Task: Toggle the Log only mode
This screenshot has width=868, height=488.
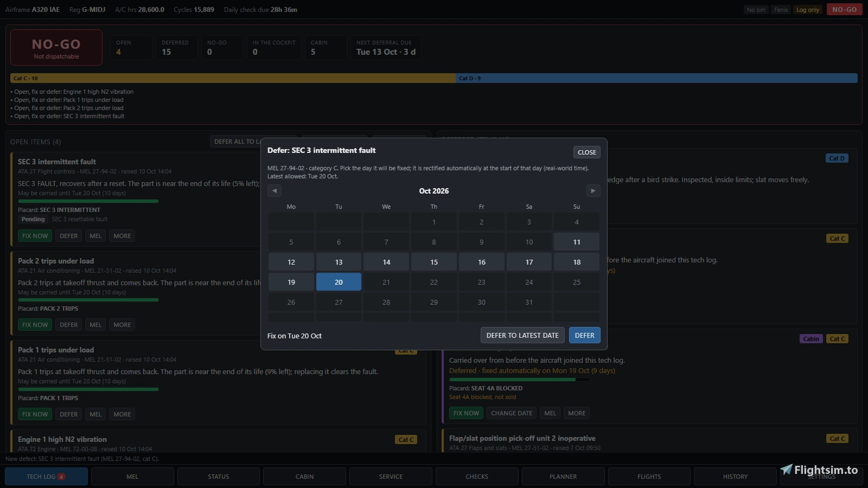Action: click(x=808, y=10)
